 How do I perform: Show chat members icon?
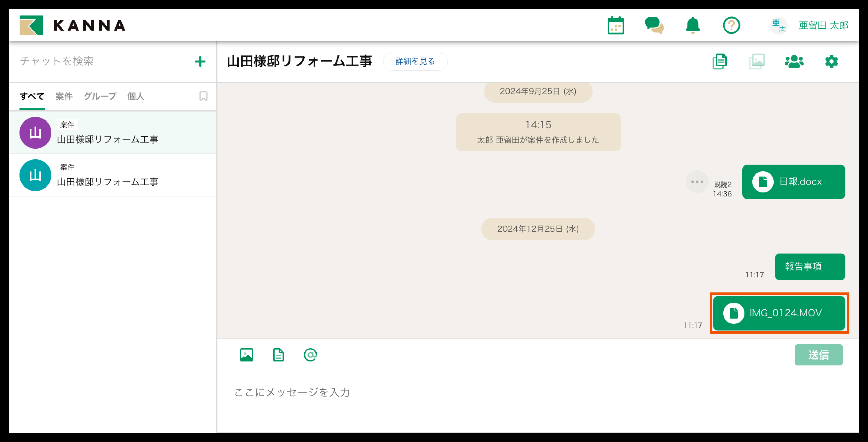(794, 61)
